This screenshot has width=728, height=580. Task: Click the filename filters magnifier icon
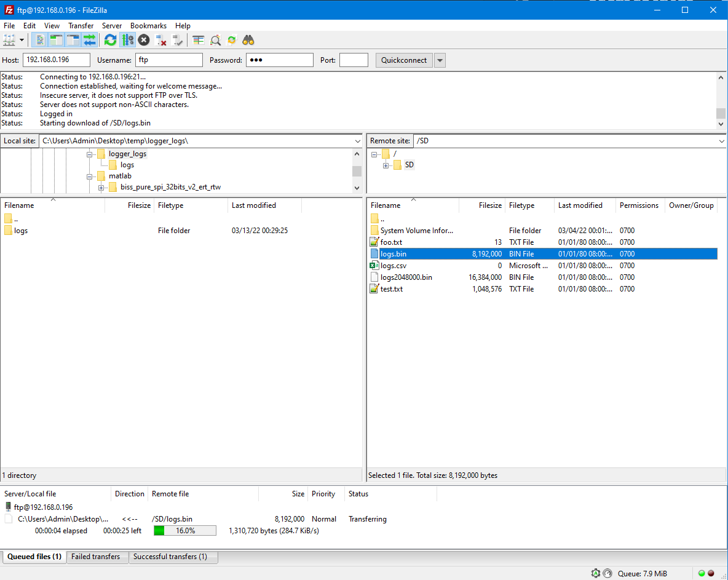(x=215, y=41)
